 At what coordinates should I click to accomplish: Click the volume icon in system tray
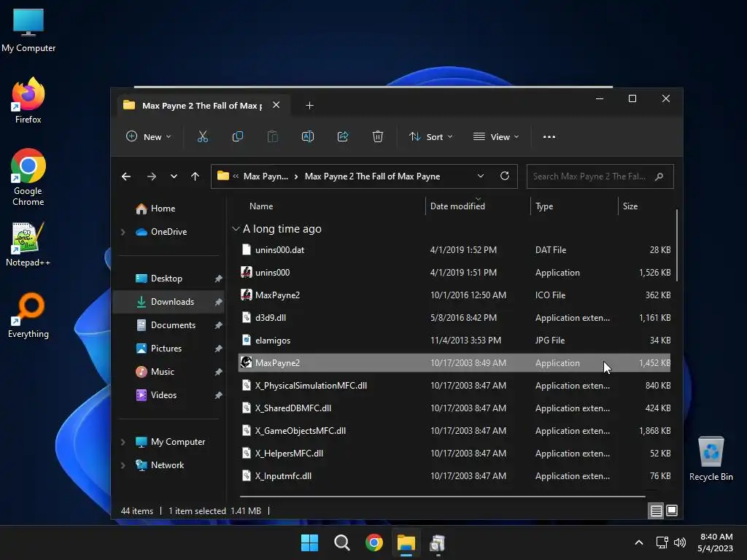click(680, 542)
